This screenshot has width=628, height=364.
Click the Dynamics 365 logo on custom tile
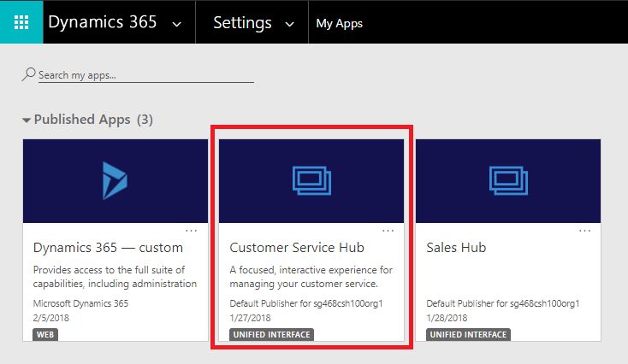115,180
